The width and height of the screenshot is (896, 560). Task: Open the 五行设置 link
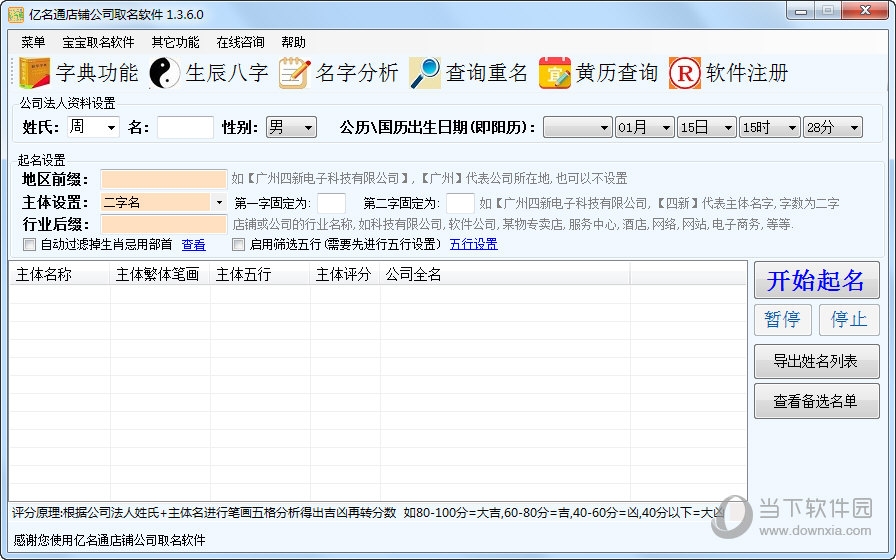pyautogui.click(x=474, y=245)
